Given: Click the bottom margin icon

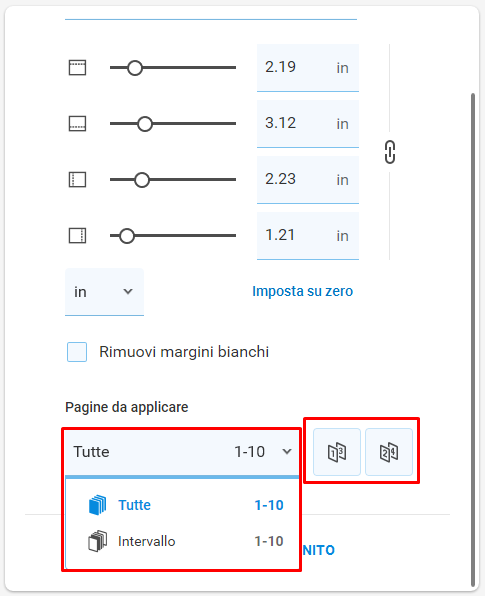Looking at the screenshot, I should (77, 124).
